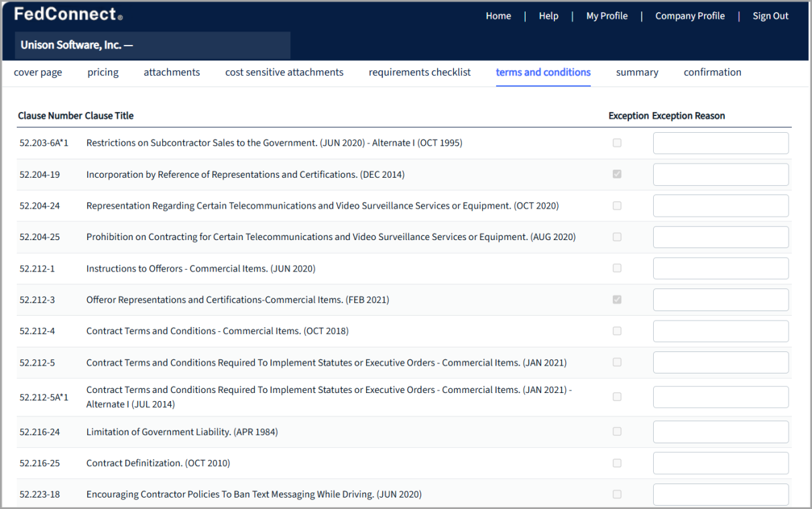The height and width of the screenshot is (509, 812).
Task: Toggle Exception checkbox for clause 52.212-3
Action: click(617, 300)
